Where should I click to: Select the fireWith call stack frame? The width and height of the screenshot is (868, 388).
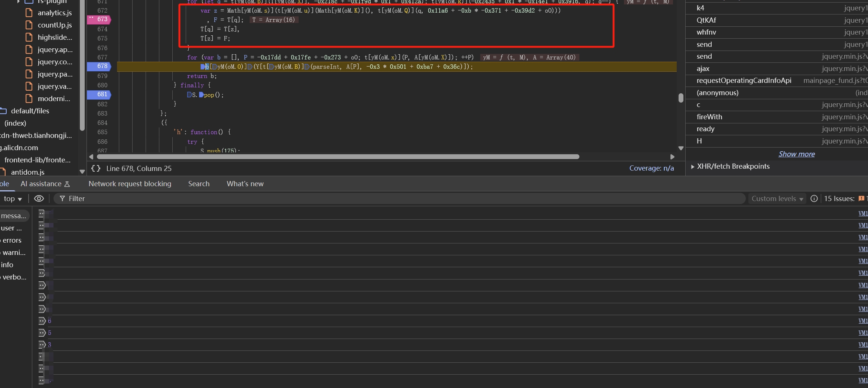pyautogui.click(x=777, y=117)
